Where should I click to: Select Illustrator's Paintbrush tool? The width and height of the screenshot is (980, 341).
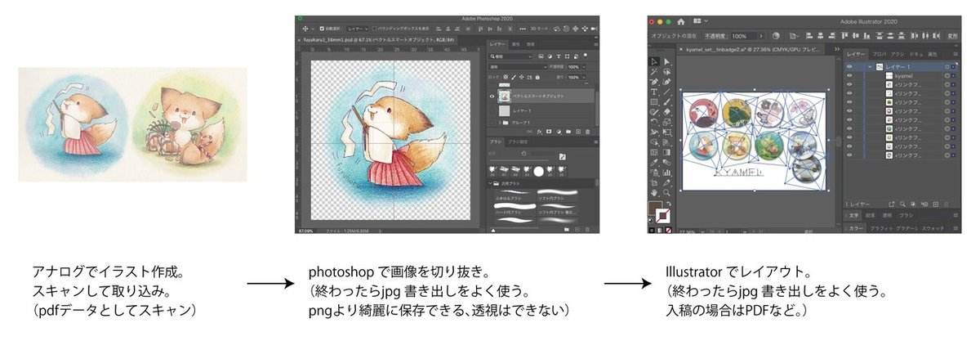tap(666, 102)
